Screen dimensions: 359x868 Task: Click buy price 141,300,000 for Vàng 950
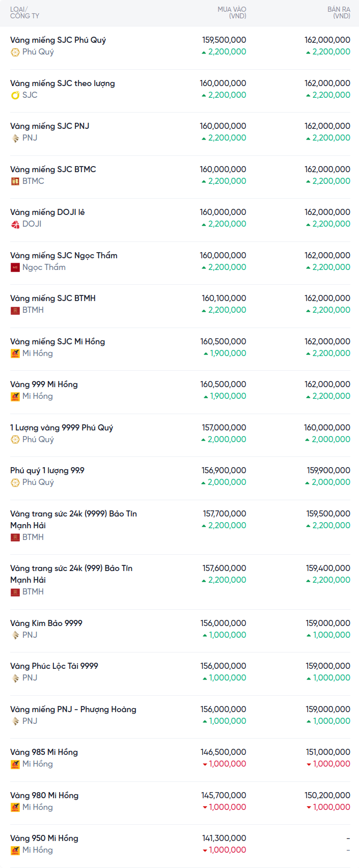click(224, 838)
